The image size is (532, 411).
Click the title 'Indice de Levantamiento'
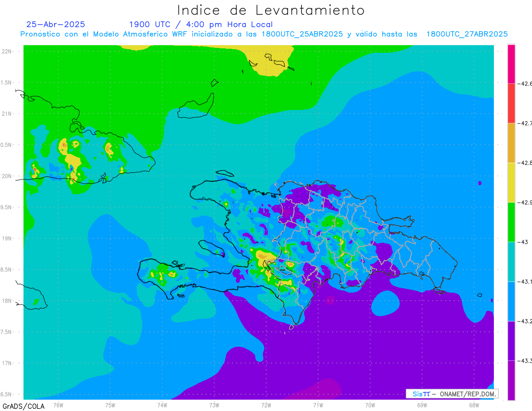point(271,10)
